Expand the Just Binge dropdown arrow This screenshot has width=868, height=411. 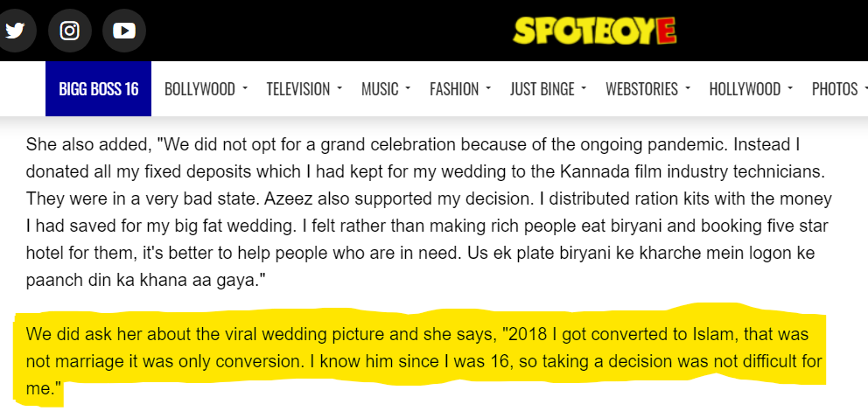coord(584,88)
